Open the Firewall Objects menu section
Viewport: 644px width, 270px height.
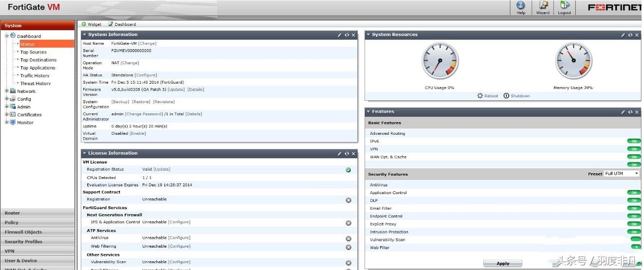[x=23, y=232]
